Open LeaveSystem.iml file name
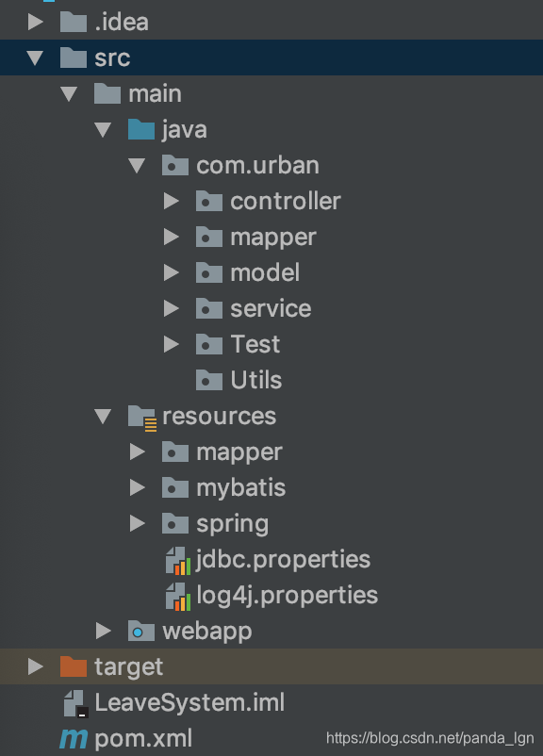This screenshot has height=756, width=543. pos(189,703)
